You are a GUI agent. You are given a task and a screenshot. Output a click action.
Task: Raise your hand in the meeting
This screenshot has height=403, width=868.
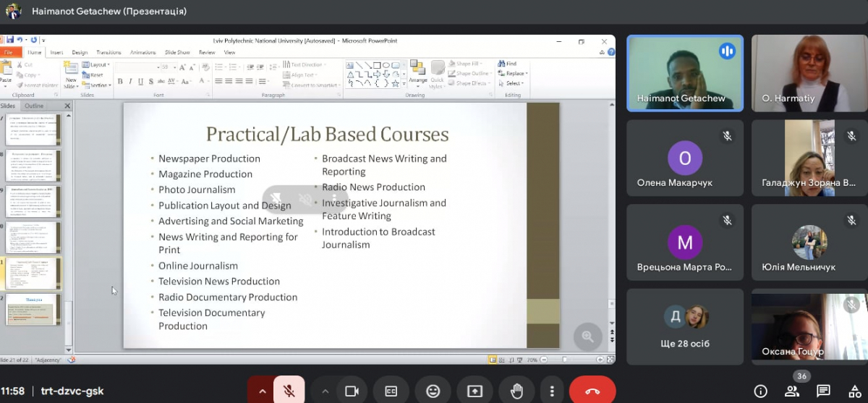[516, 391]
